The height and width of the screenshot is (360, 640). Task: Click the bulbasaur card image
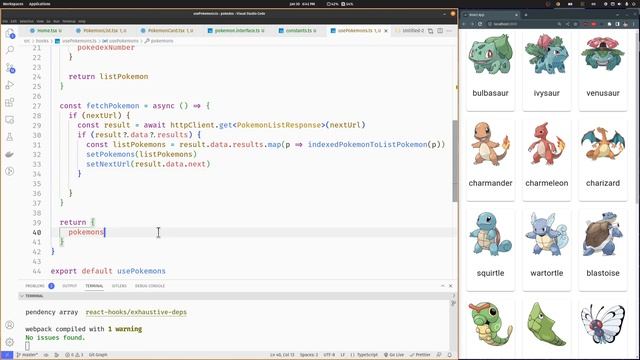coord(490,54)
